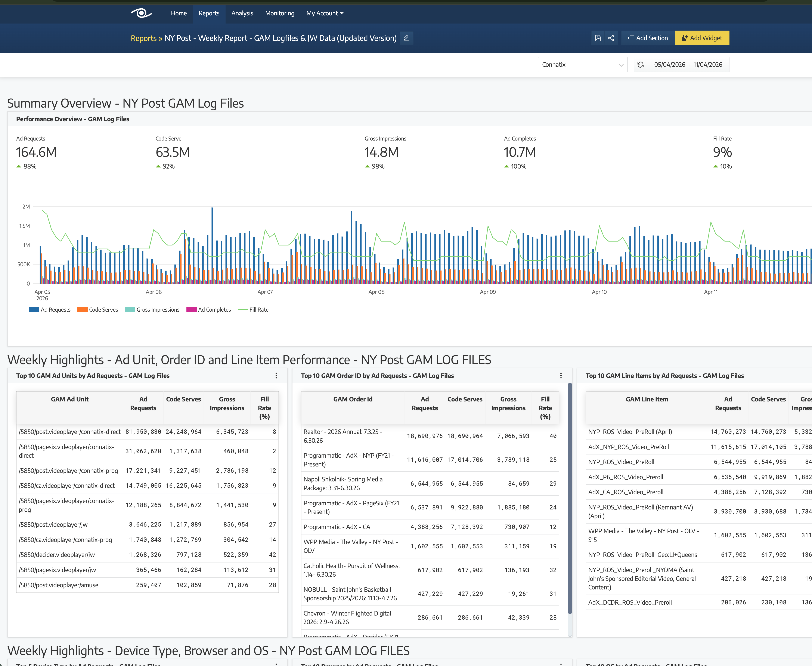Image resolution: width=812 pixels, height=666 pixels.
Task: Click the Ad Requests 164.6M metric
Action: 36,152
